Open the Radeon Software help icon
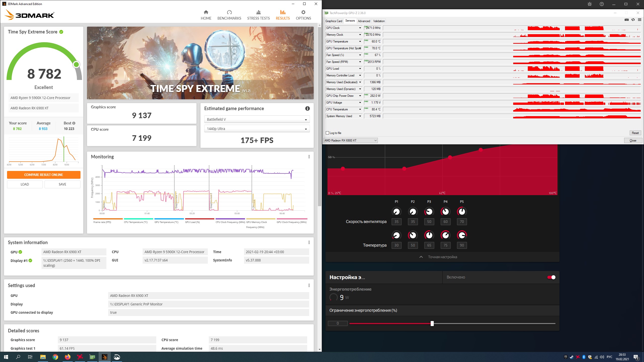Image resolution: width=644 pixels, height=362 pixels. (x=602, y=4)
